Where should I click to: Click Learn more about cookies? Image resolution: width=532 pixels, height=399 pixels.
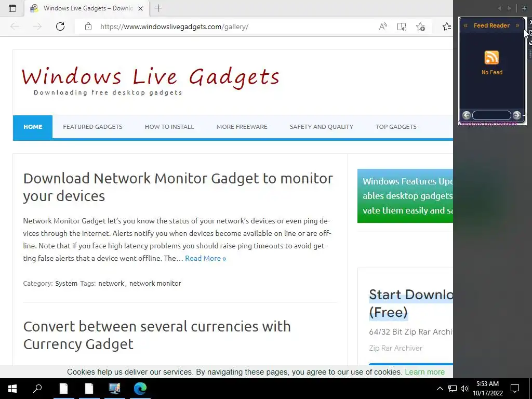(425, 372)
